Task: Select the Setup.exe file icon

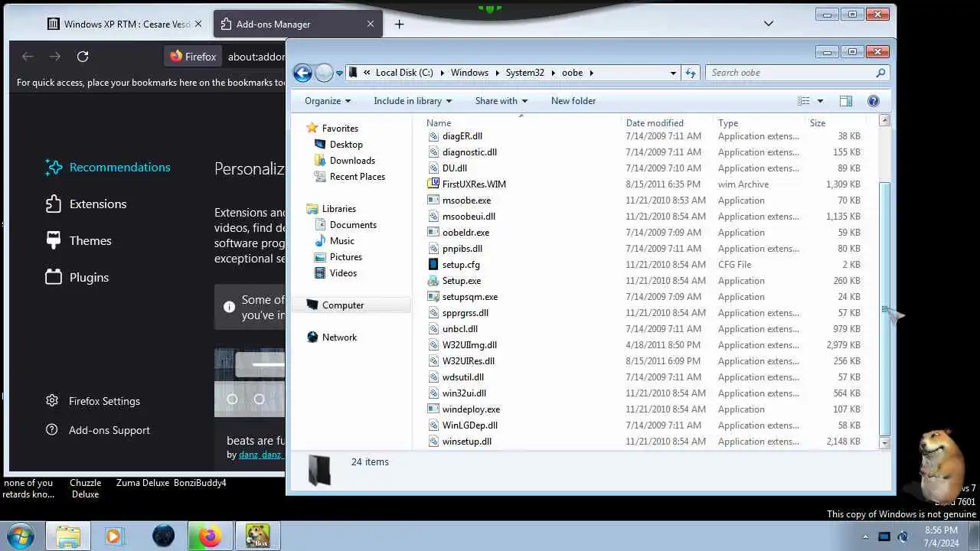Action: (x=433, y=281)
